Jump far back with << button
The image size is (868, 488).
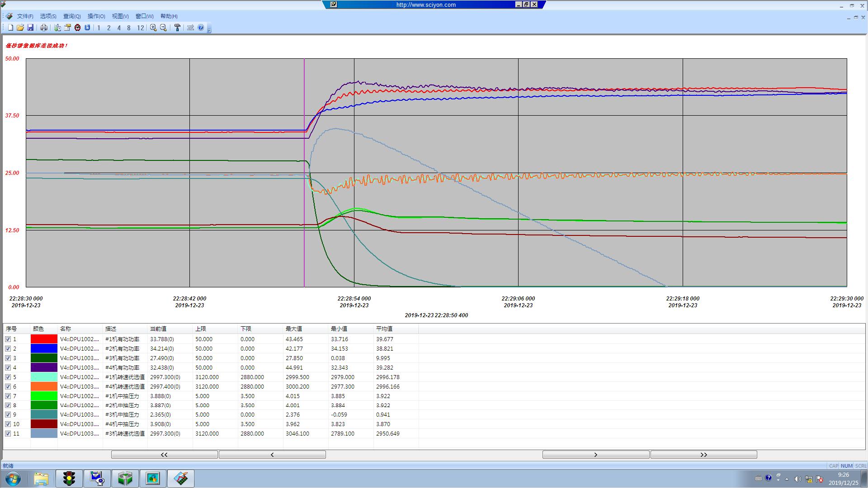(165, 455)
